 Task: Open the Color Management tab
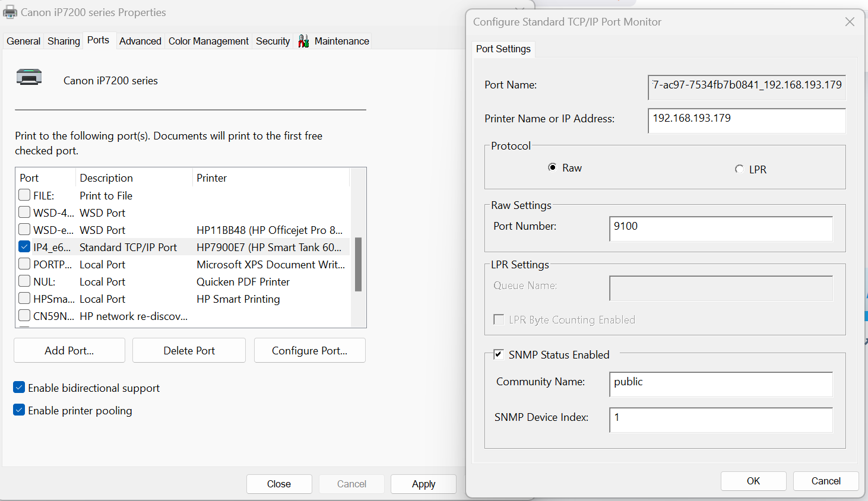tap(208, 41)
